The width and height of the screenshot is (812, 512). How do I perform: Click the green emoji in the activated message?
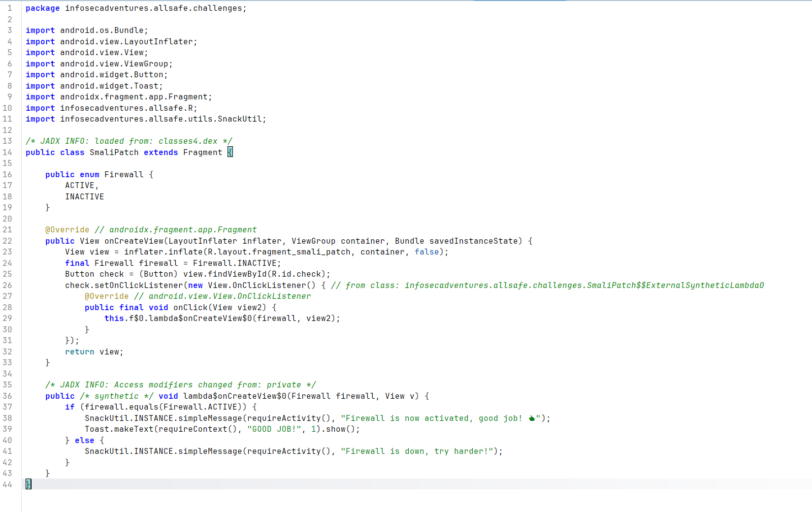point(531,418)
